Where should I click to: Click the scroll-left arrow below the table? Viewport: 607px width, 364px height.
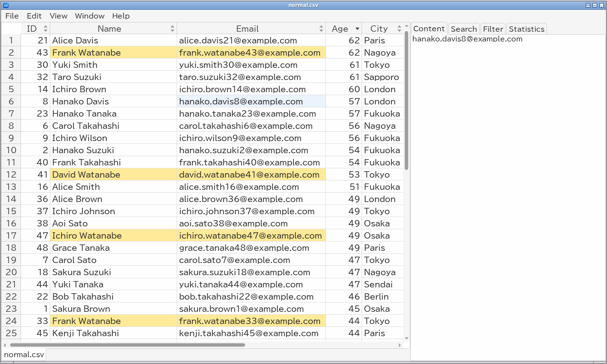(x=5, y=345)
